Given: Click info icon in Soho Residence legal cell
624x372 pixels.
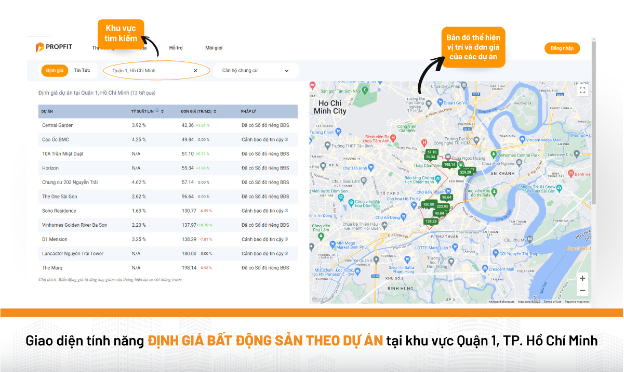Looking at the screenshot, I should coord(287,211).
